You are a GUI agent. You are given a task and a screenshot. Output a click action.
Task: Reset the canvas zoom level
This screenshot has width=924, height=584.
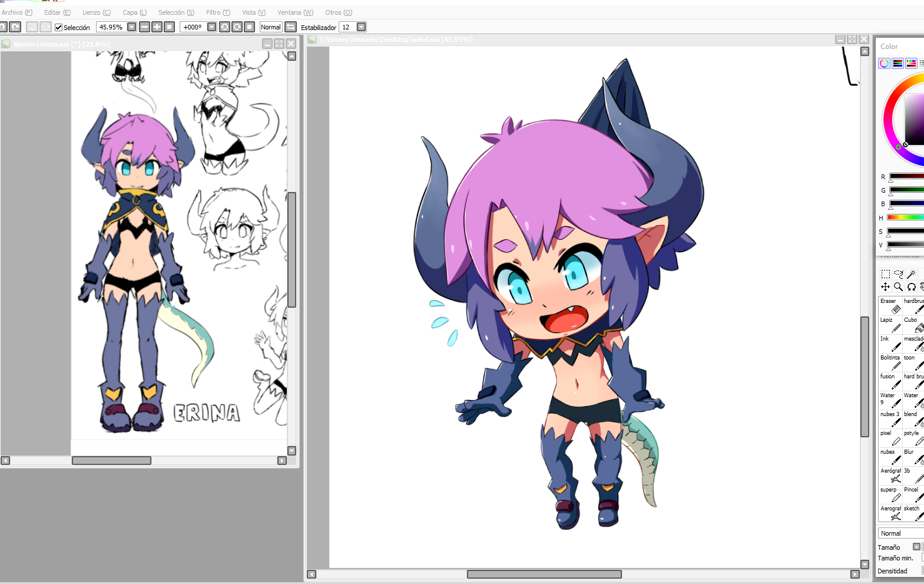click(169, 27)
